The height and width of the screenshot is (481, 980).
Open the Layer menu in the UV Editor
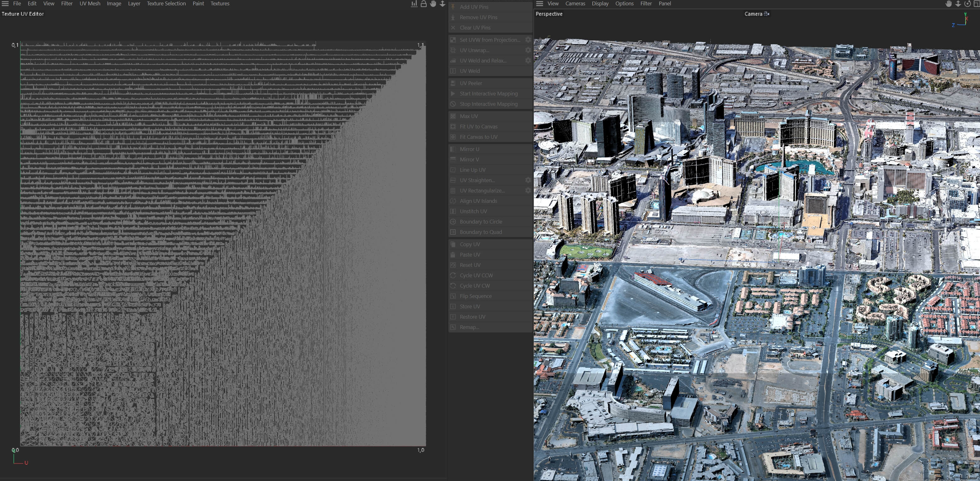[134, 3]
